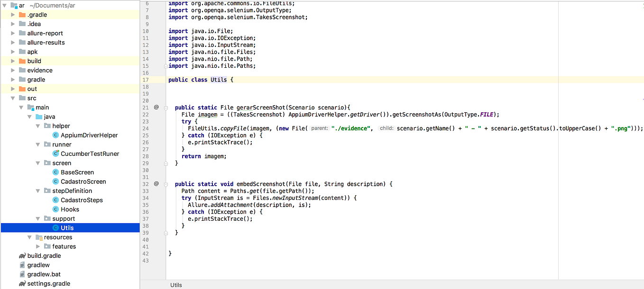The image size is (644, 289).
Task: Click the BaseScreen class icon
Action: coord(56,172)
